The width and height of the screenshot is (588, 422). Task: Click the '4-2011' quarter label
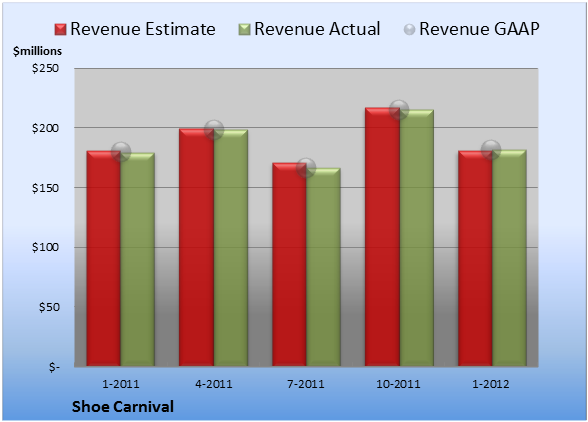(x=214, y=384)
